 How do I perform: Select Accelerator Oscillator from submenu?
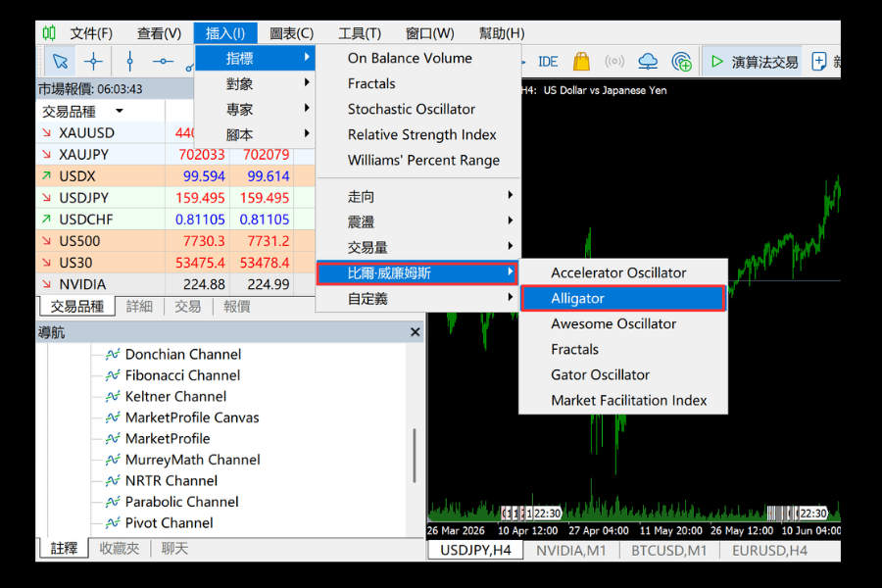tap(623, 272)
